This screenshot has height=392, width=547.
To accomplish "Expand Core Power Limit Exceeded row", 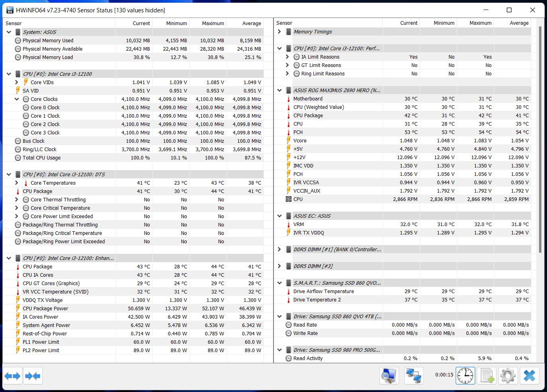I will pos(17,216).
